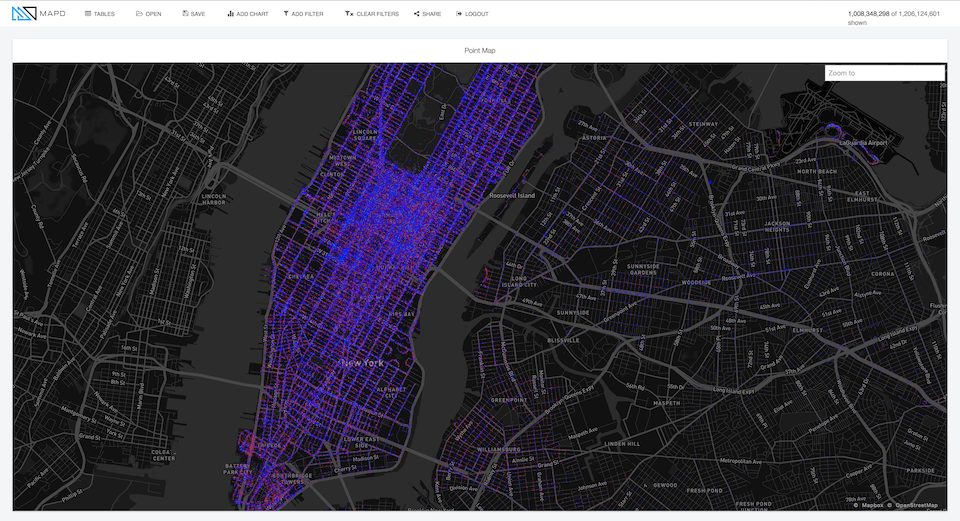
Task: Click the Colgate Center label
Action: 163,455
